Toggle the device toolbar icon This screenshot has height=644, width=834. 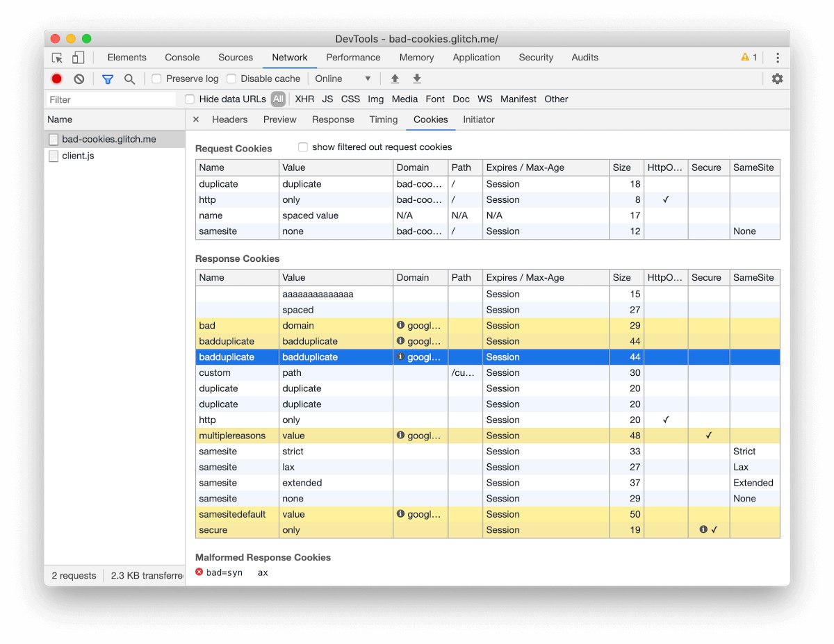click(x=79, y=58)
